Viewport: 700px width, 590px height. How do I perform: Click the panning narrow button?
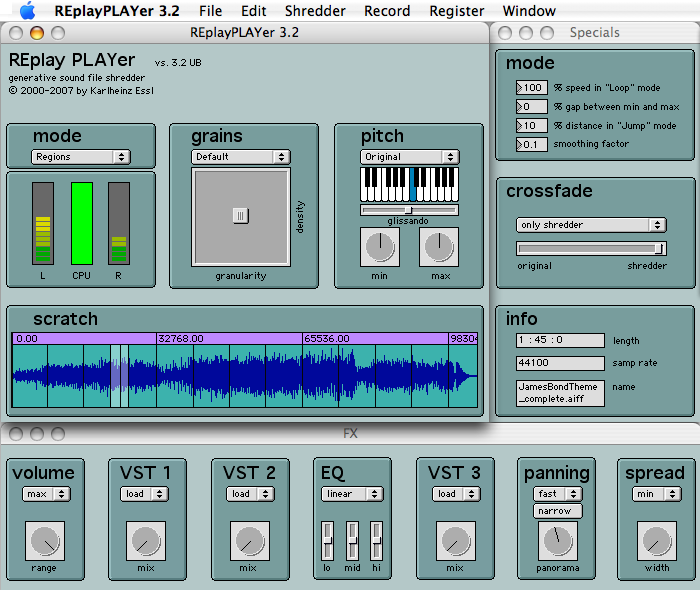tap(558, 511)
